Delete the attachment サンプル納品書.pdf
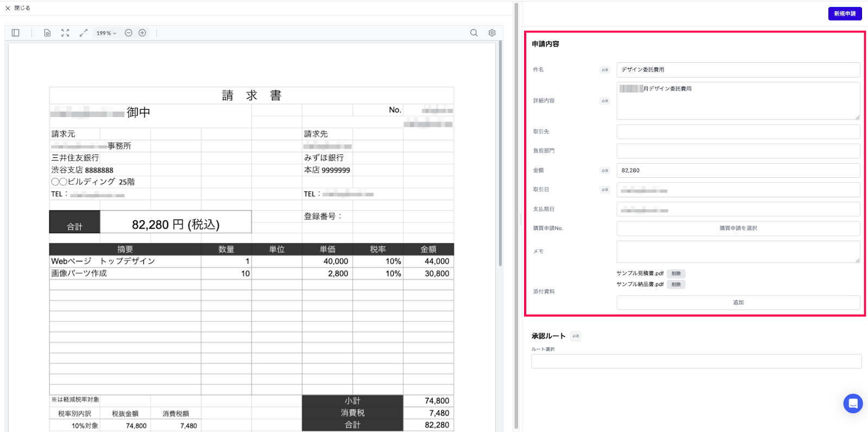This screenshot has width=868, height=432. click(676, 285)
